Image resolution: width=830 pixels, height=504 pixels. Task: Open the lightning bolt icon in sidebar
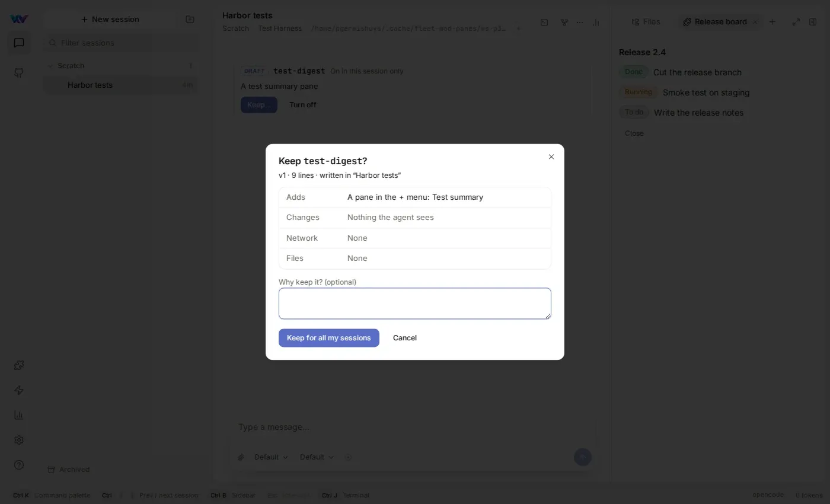19,390
